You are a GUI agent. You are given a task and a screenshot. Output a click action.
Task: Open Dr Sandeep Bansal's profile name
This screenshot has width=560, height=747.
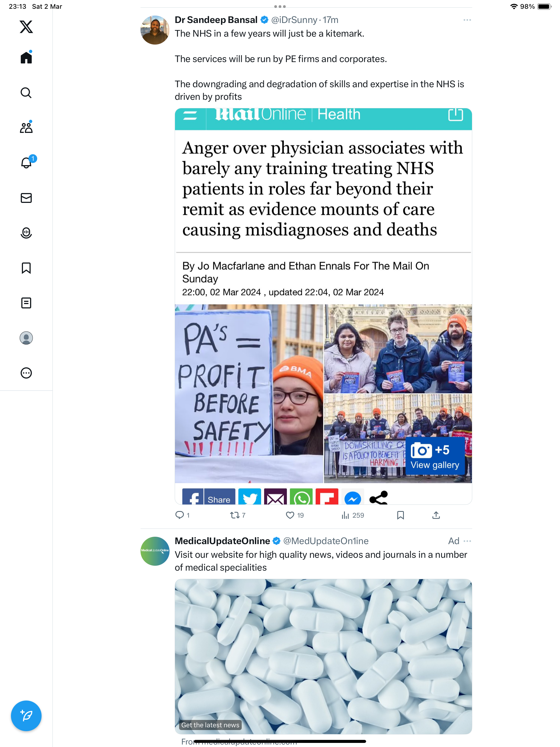tap(216, 20)
